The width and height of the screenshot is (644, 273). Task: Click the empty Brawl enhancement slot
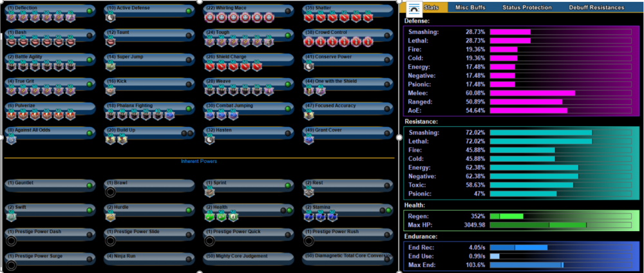[x=111, y=192]
